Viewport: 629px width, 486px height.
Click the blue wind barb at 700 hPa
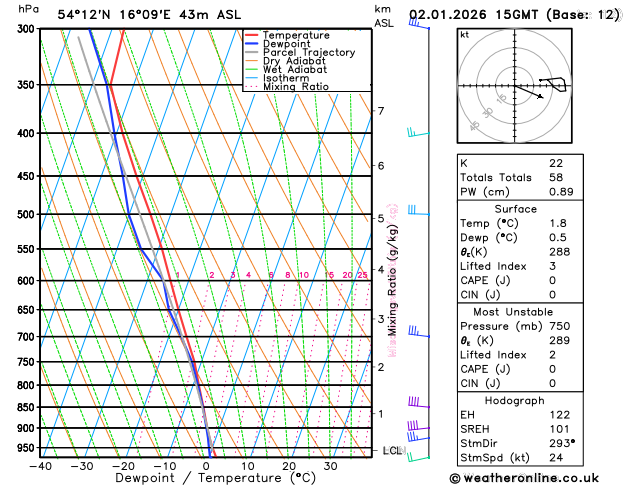[x=419, y=332]
